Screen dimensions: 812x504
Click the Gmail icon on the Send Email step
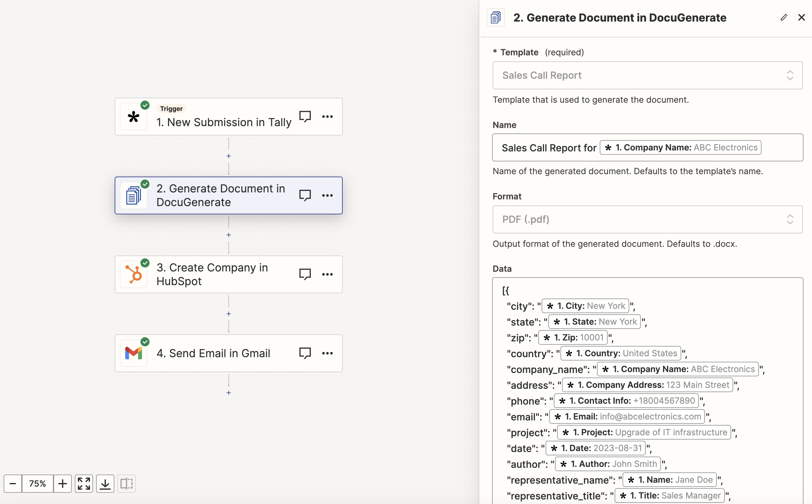pos(134,353)
